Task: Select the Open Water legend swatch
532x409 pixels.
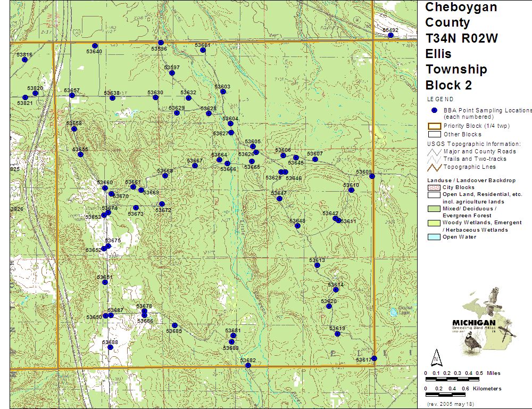Action: [434, 237]
